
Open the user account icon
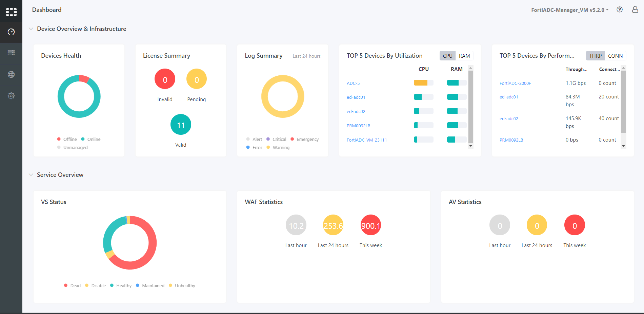[635, 10]
